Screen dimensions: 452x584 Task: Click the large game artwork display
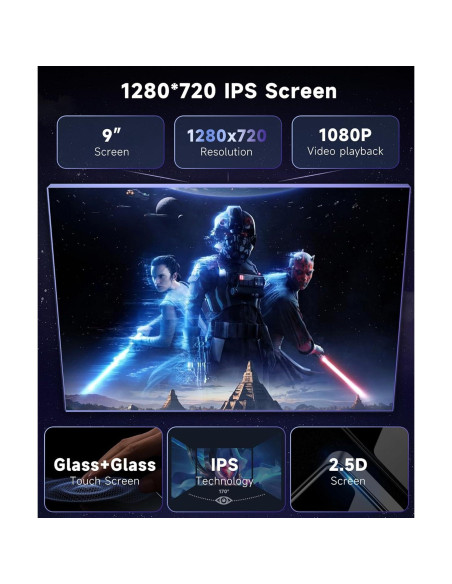click(229, 298)
